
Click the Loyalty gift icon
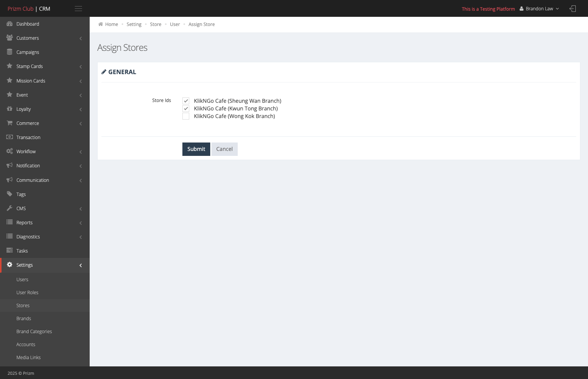(10, 109)
